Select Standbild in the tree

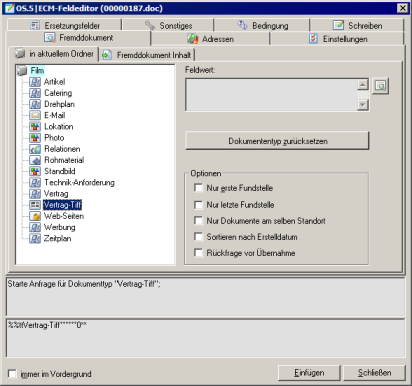tap(60, 171)
